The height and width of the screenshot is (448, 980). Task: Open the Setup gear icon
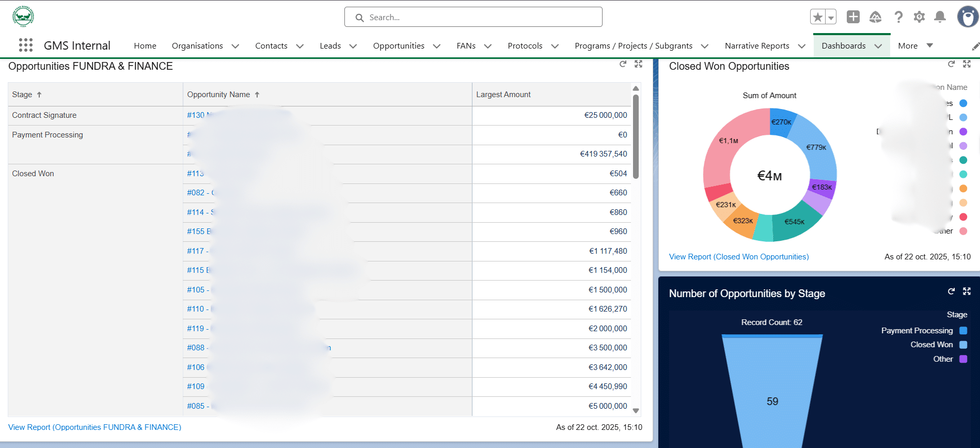click(919, 17)
